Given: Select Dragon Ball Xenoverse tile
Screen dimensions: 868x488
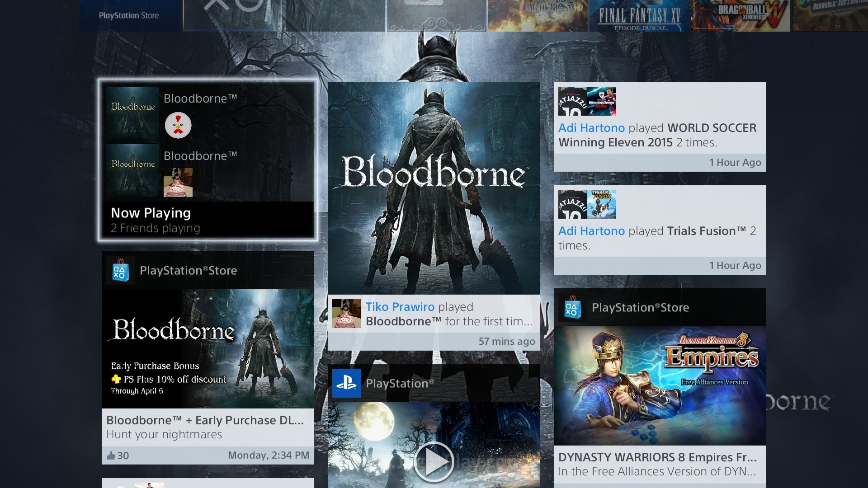Looking at the screenshot, I should pos(741,15).
